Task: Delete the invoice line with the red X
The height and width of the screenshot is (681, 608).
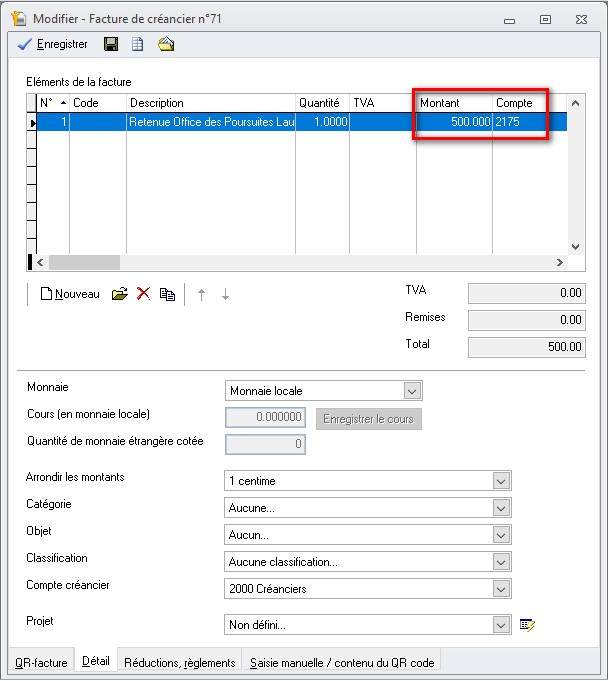Action: click(143, 294)
